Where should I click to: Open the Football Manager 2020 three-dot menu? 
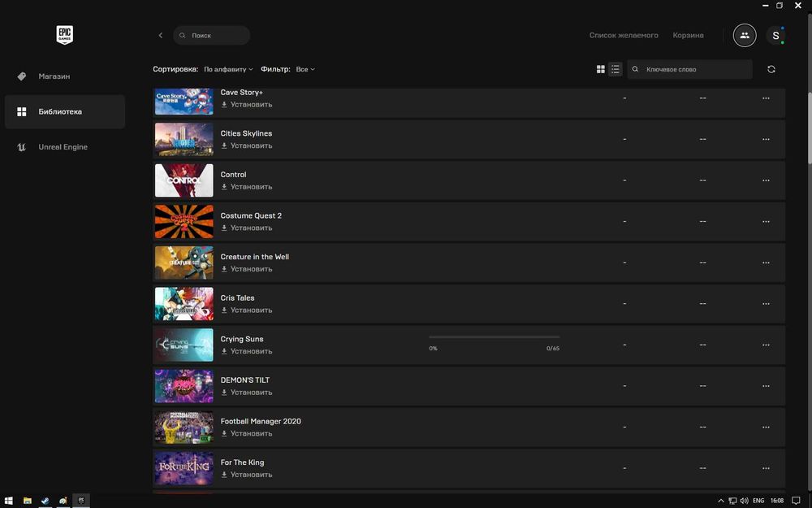(766, 428)
